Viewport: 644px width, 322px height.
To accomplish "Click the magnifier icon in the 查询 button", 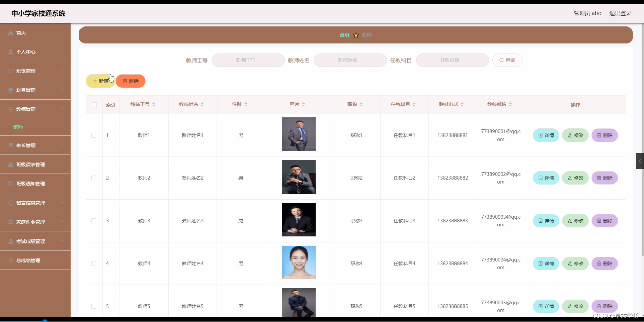I will point(501,60).
